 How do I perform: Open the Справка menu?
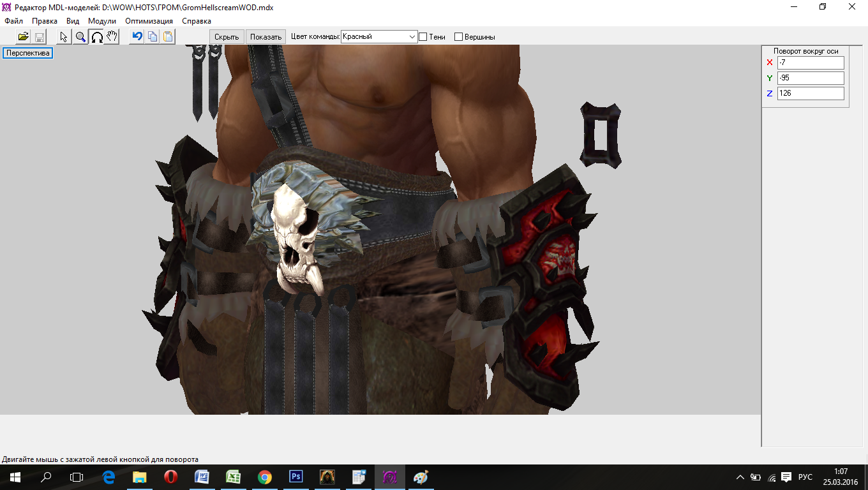tap(197, 21)
